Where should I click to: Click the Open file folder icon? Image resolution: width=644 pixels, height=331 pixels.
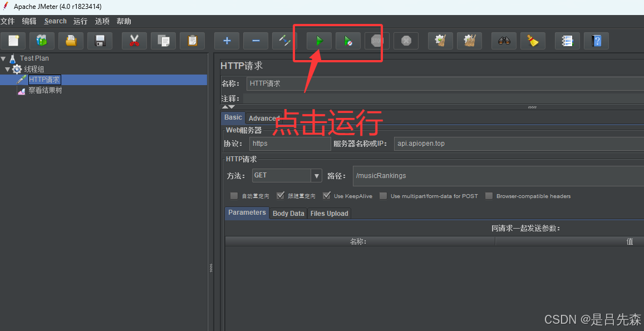click(71, 41)
